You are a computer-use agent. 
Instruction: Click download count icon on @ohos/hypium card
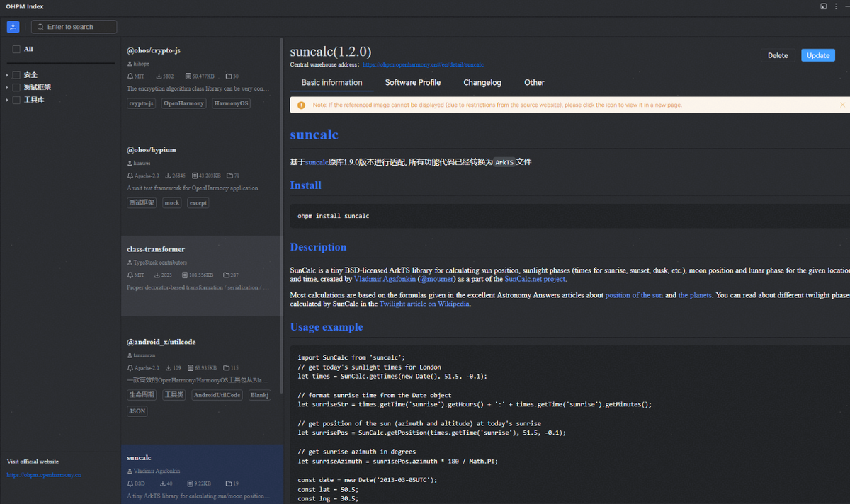pyautogui.click(x=168, y=176)
